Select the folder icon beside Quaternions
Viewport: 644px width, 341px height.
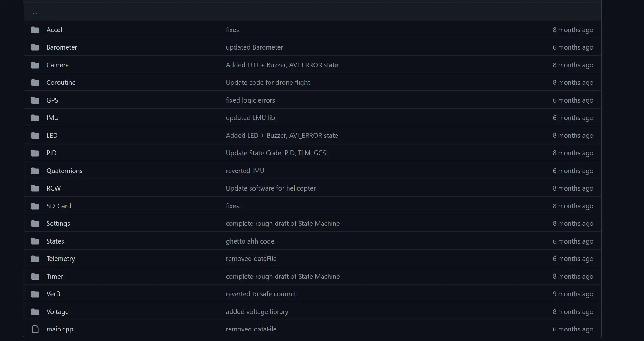tap(35, 171)
